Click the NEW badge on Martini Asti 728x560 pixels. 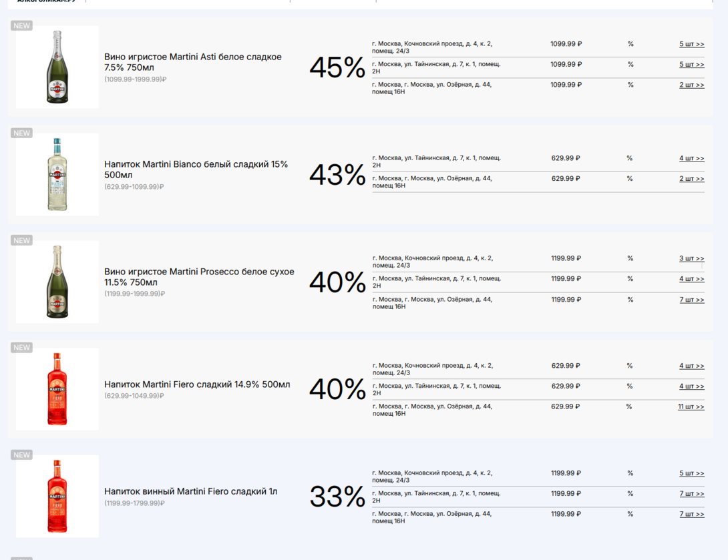pyautogui.click(x=22, y=26)
